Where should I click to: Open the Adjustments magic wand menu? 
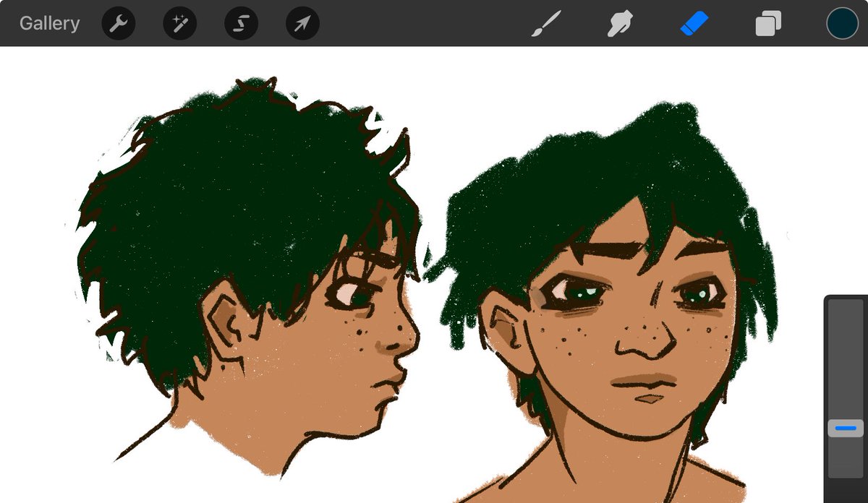pos(180,24)
